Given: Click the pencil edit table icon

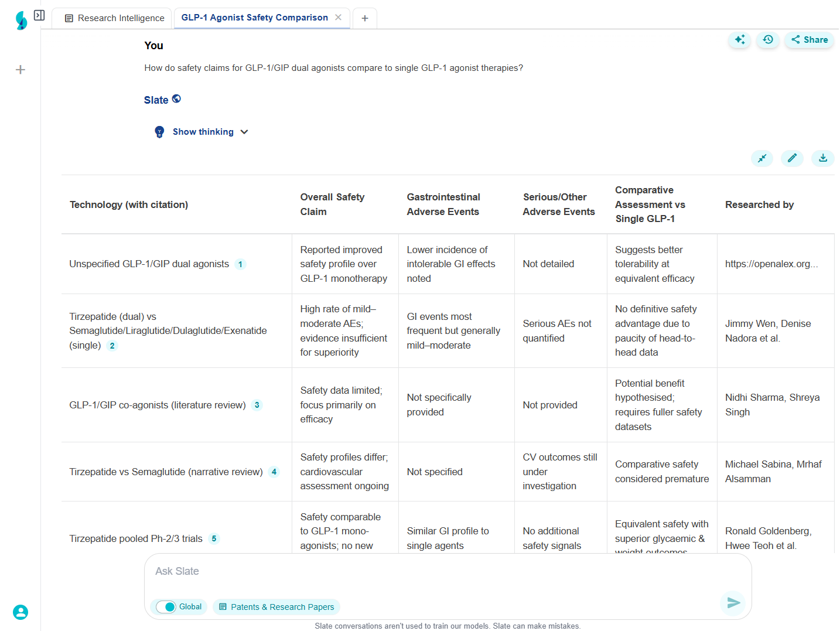Looking at the screenshot, I should pyautogui.click(x=792, y=158).
